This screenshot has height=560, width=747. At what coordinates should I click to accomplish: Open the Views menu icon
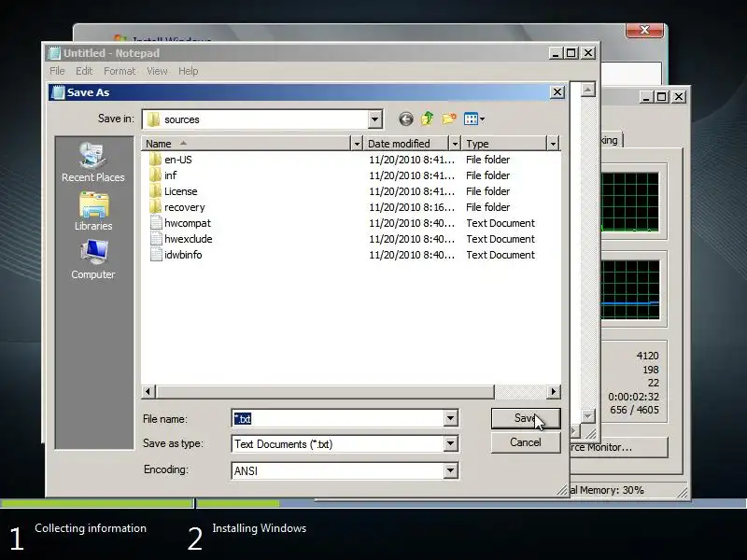pyautogui.click(x=474, y=119)
